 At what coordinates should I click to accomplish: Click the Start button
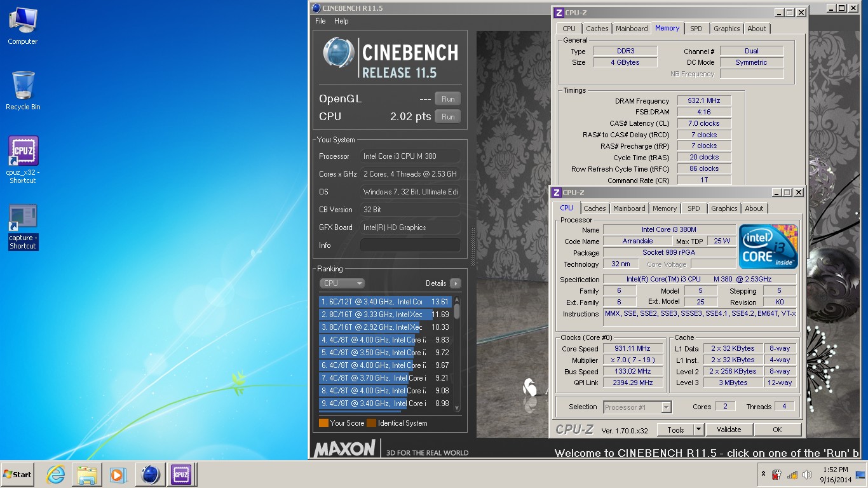pos(17,475)
